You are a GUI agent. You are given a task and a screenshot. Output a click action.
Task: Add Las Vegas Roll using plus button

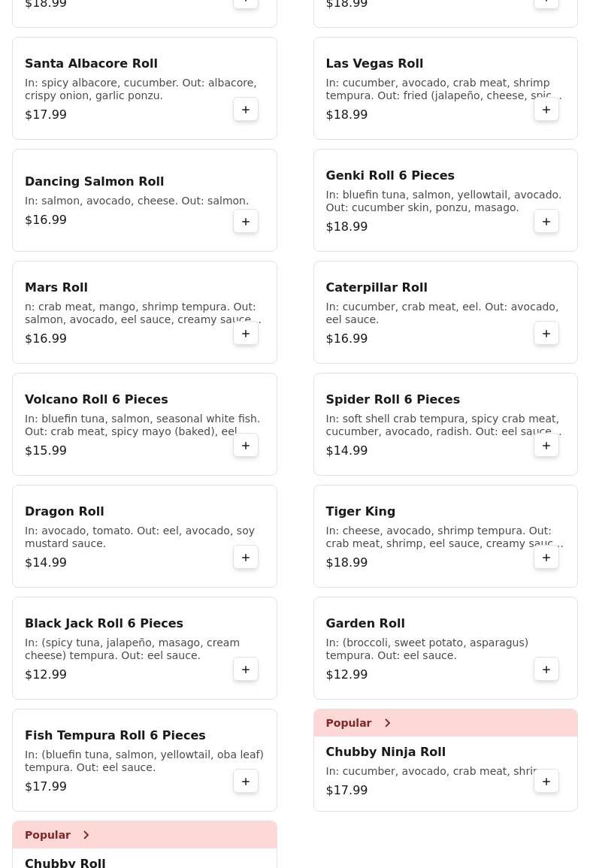click(x=546, y=110)
